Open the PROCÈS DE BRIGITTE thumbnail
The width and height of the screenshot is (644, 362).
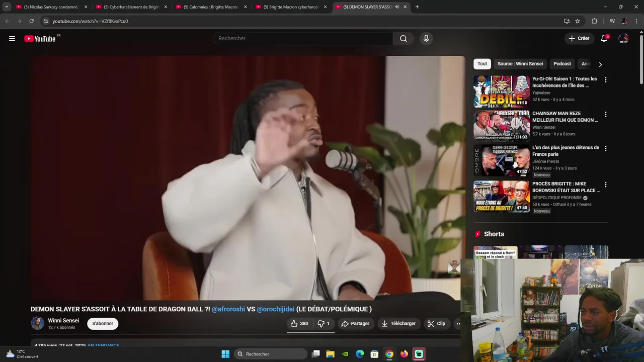point(502,197)
